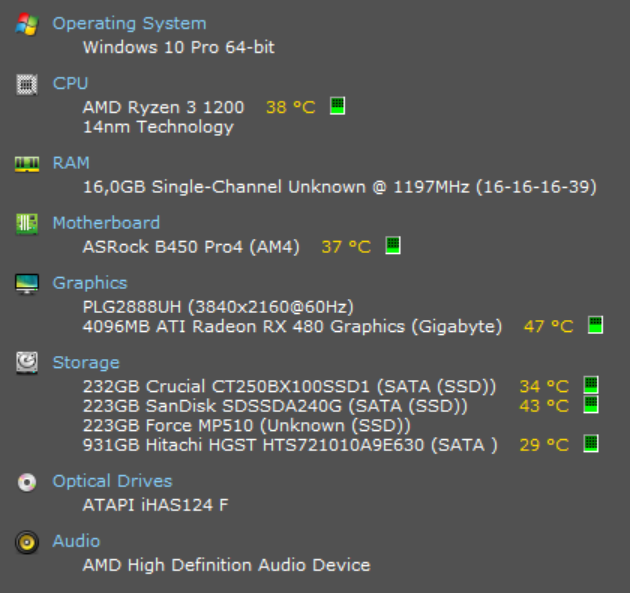The width and height of the screenshot is (630, 593).
Task: Click the 931GB Hitachi HGST row
Action: tap(290, 445)
